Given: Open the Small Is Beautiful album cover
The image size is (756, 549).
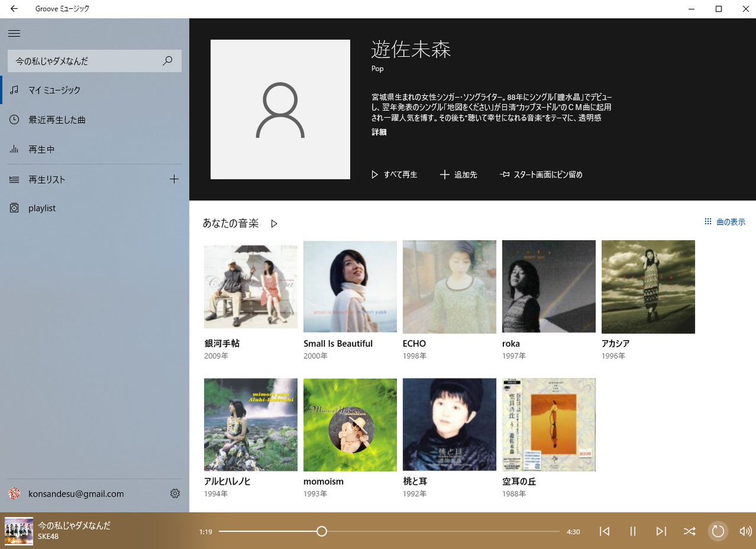Looking at the screenshot, I should pos(350,287).
